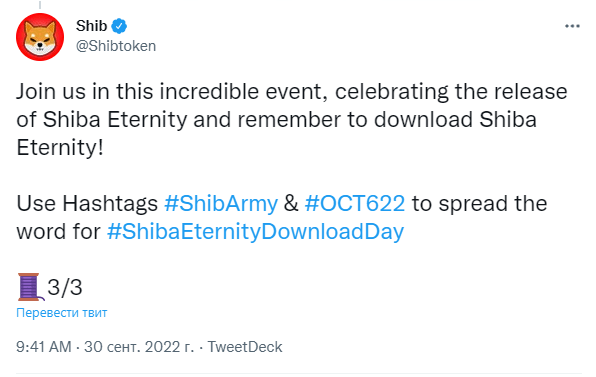This screenshot has height=377, width=596.
Task: Click the TweetDeck source label
Action: (245, 347)
